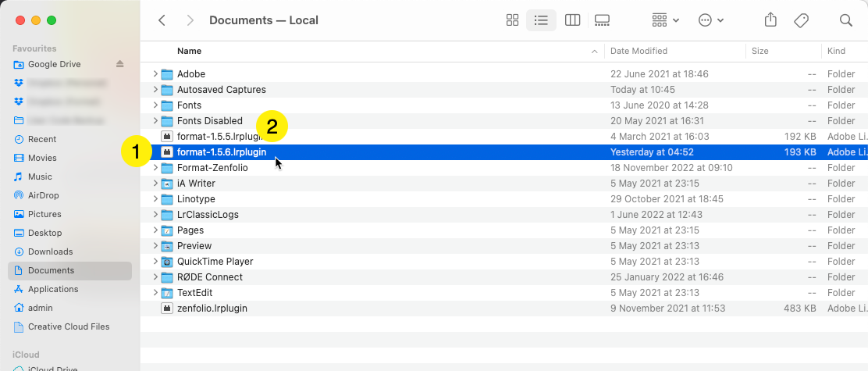This screenshot has width=868, height=371.
Task: Click the Share icon in toolbar
Action: [x=770, y=20]
